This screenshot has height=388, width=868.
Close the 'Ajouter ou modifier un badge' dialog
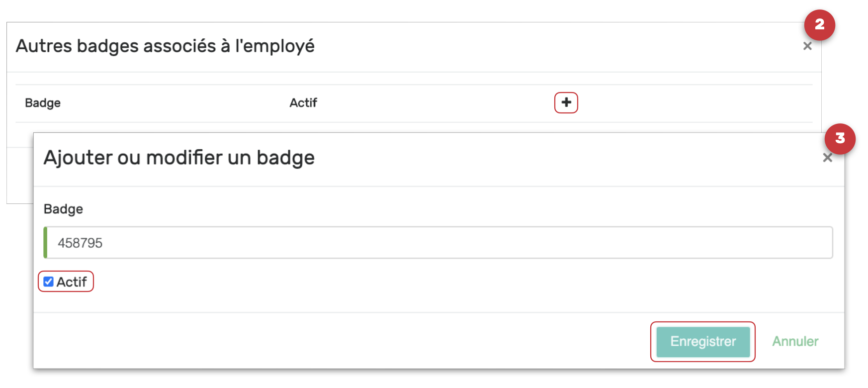[x=827, y=158]
